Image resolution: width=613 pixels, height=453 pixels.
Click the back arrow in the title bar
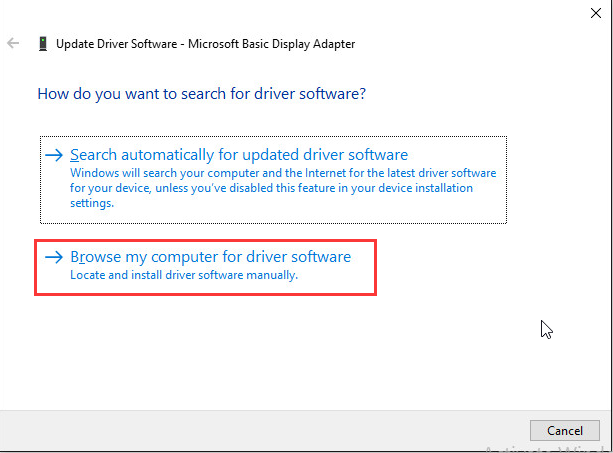[x=13, y=44]
